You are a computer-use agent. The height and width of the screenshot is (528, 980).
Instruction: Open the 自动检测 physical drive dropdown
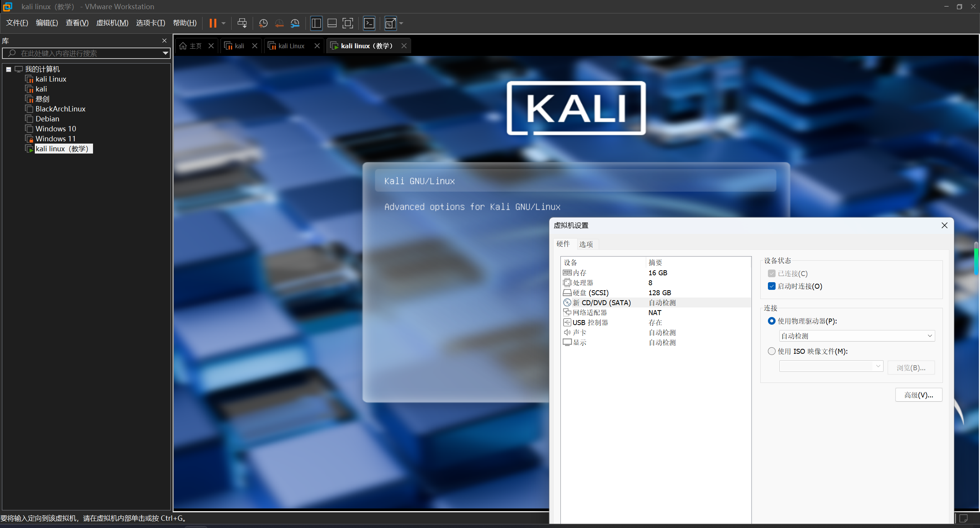857,336
